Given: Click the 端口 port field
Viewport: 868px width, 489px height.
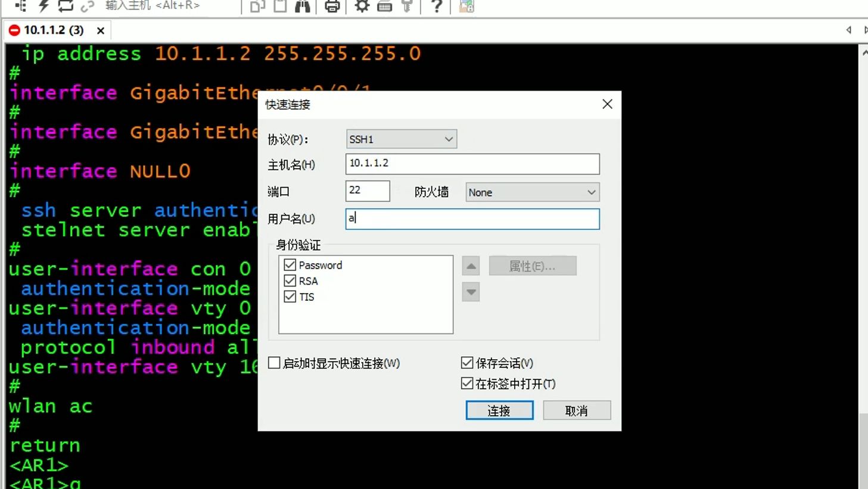Looking at the screenshot, I should [x=368, y=191].
